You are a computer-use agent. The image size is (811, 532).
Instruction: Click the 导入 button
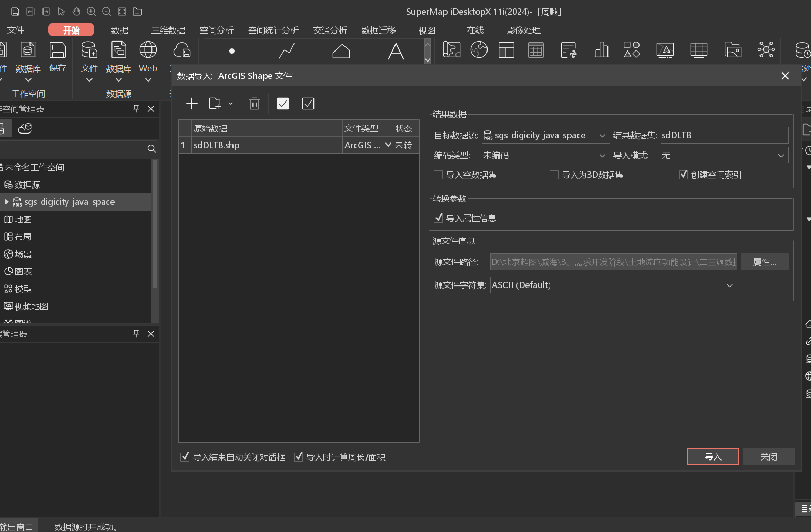coord(713,456)
